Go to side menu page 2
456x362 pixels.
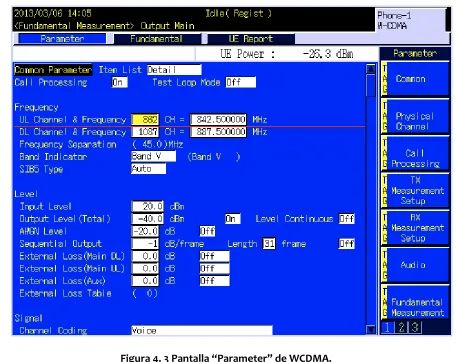(x=401, y=327)
